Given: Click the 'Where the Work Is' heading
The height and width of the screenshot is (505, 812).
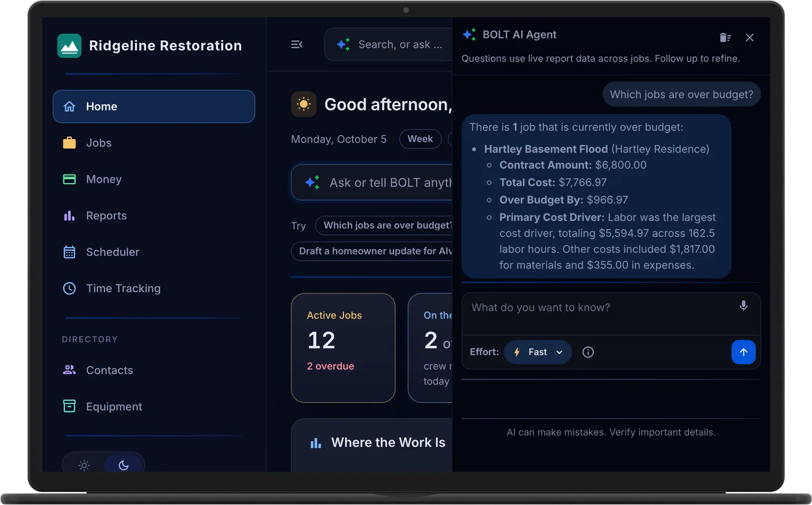Looking at the screenshot, I should tap(388, 442).
